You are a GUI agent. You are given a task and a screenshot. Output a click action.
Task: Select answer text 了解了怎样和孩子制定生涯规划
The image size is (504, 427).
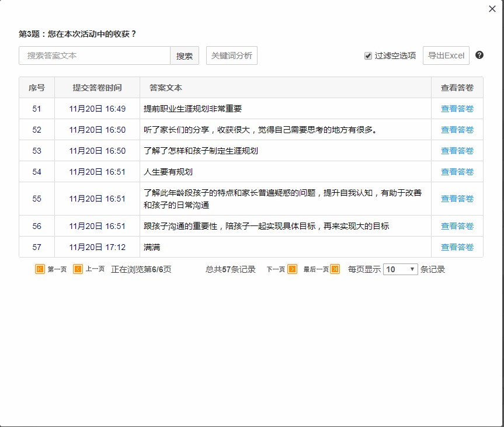click(x=200, y=151)
